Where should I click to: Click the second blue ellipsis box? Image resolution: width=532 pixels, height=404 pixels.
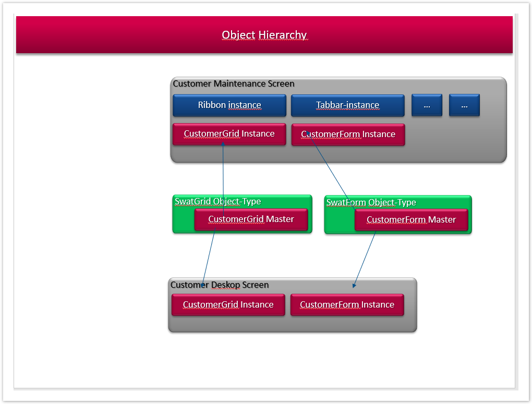464,105
